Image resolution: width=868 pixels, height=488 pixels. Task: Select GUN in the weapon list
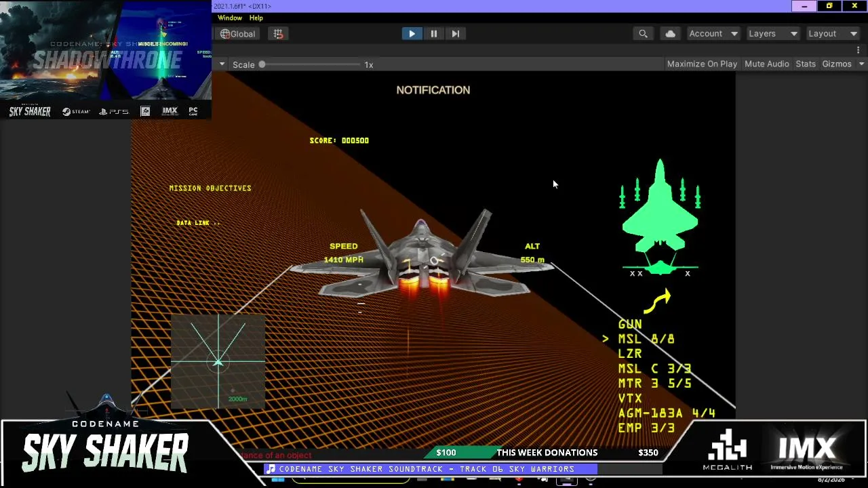pos(630,325)
